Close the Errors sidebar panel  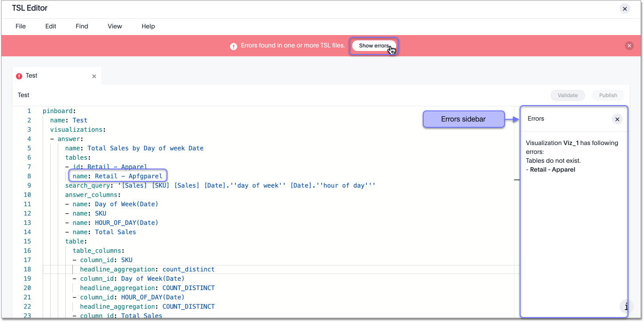pyautogui.click(x=617, y=119)
